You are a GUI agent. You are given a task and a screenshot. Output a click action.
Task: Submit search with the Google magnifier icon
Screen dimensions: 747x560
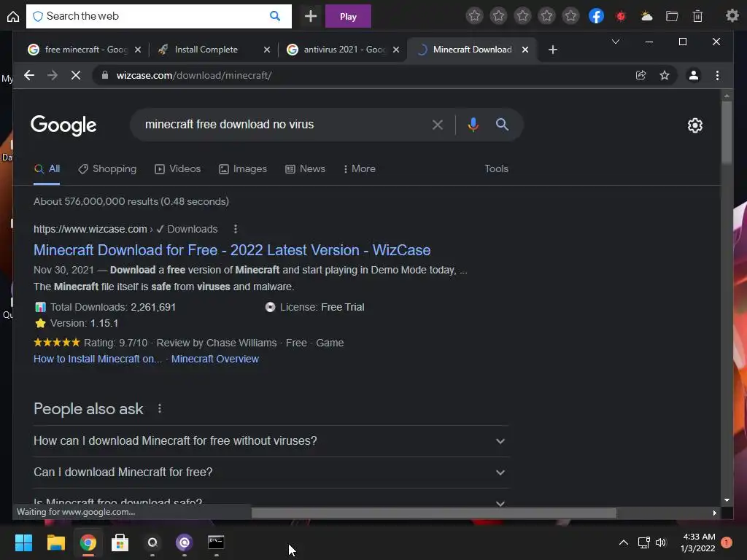click(502, 125)
